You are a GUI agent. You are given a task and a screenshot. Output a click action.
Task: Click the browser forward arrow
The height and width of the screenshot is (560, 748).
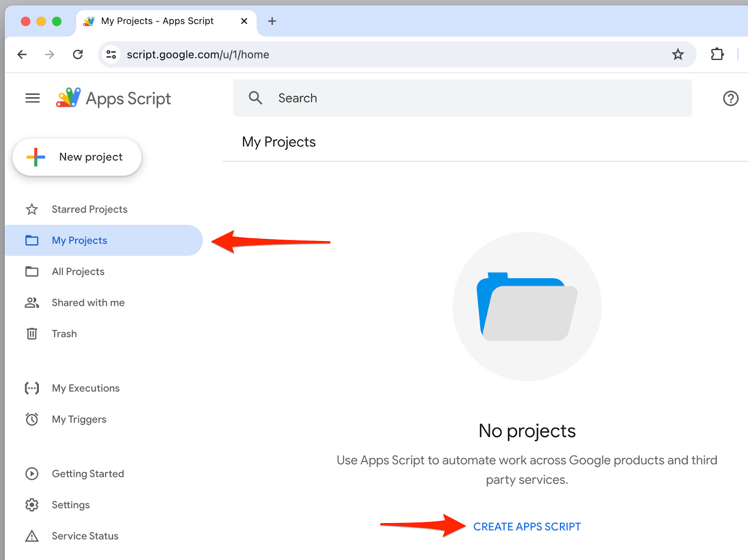[x=50, y=55]
